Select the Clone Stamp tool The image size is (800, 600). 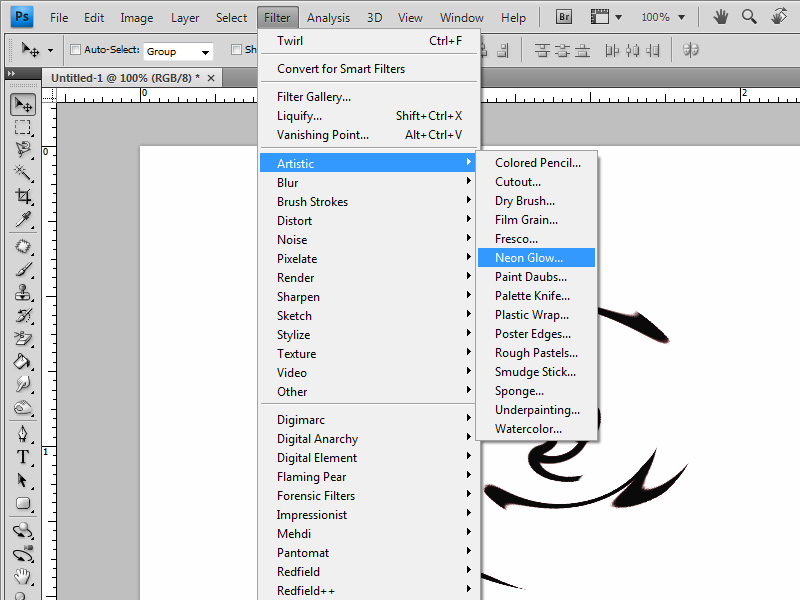click(x=23, y=293)
